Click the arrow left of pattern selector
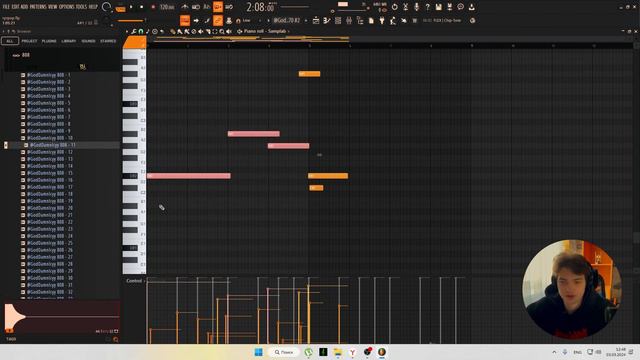 tap(268, 20)
